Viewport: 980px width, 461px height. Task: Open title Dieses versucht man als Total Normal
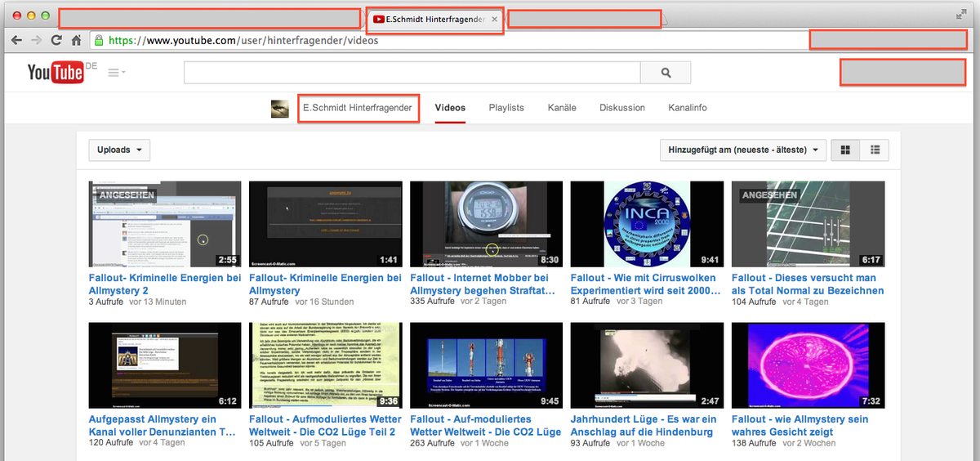tap(808, 284)
